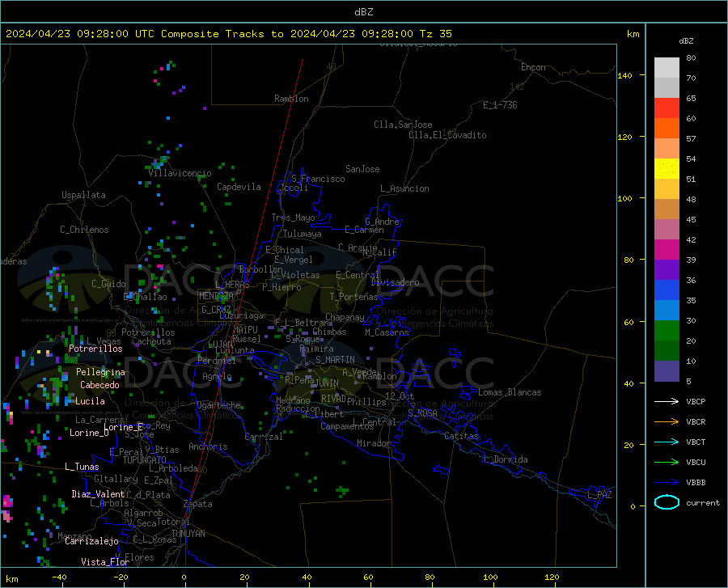
Task: Click the Diaz_Valent label on map
Action: 98,494
